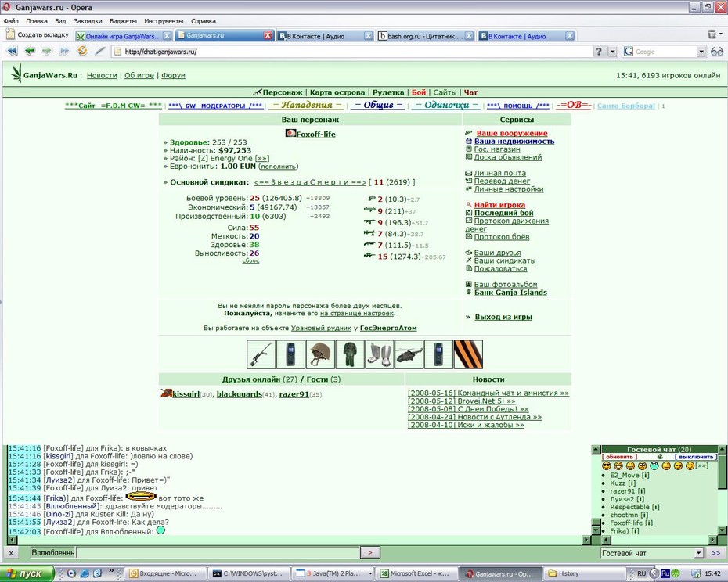Click the Start button пуск

tap(27, 573)
